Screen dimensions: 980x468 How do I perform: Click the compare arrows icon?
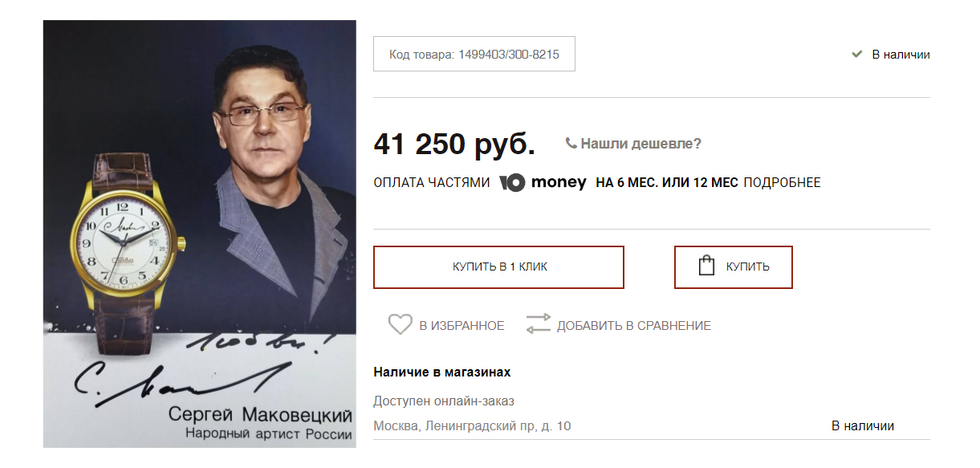click(538, 324)
